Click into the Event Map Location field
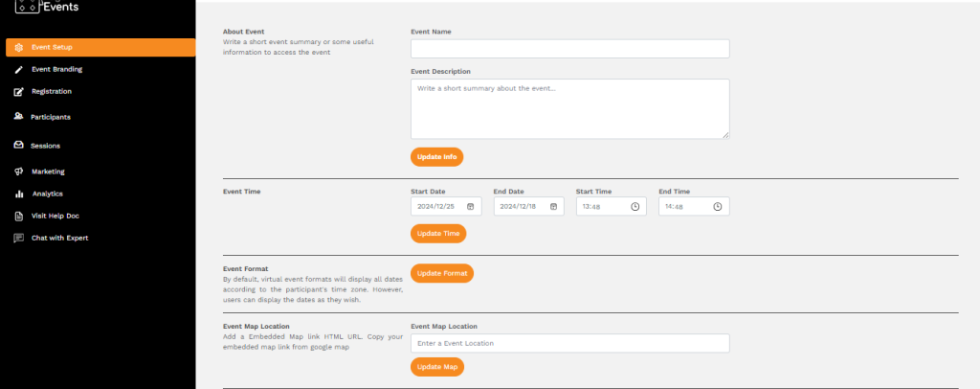 point(569,343)
